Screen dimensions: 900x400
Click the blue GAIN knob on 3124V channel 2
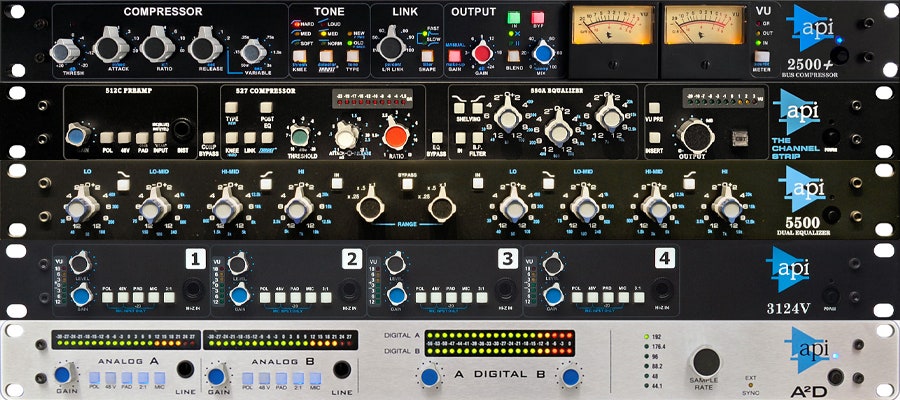238,295
